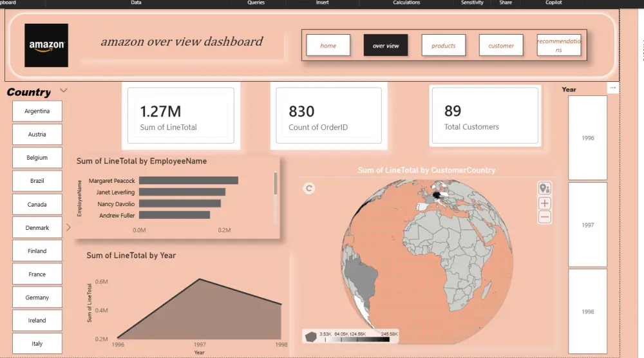
Task: Open the Copilot ribbon group
Action: 554,3
